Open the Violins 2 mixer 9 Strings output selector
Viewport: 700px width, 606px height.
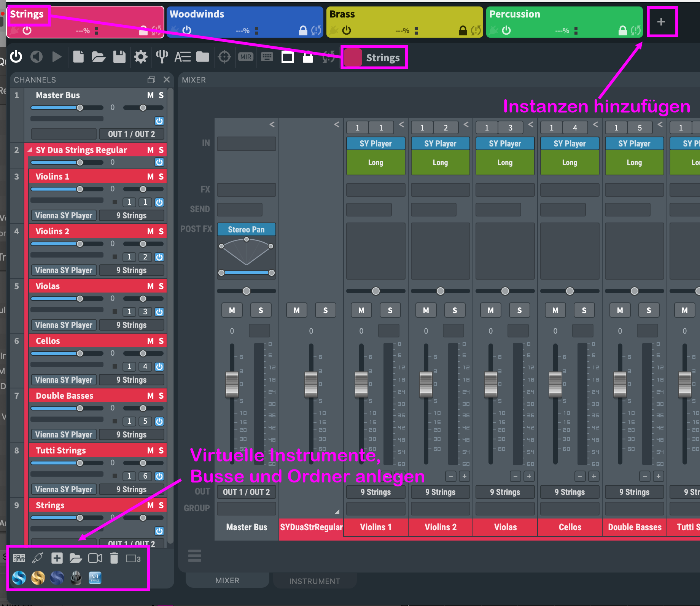[x=440, y=492]
